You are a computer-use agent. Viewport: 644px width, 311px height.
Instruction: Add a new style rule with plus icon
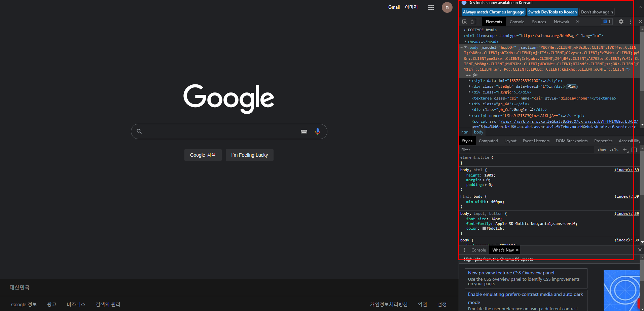[625, 150]
